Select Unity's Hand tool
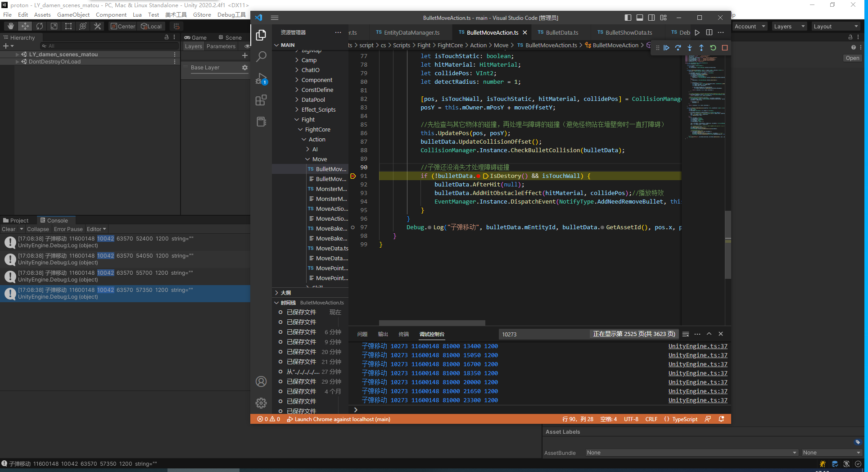The height and width of the screenshot is (472, 868). [11, 27]
